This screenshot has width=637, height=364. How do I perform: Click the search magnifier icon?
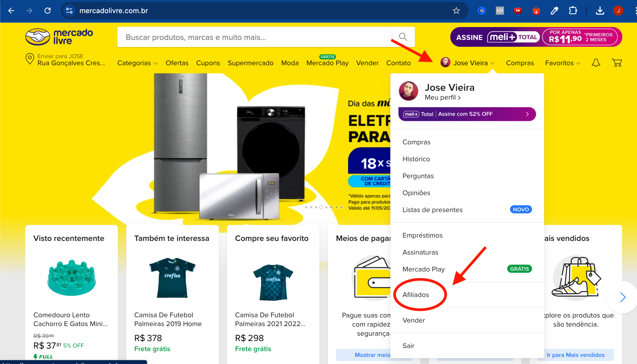(403, 37)
